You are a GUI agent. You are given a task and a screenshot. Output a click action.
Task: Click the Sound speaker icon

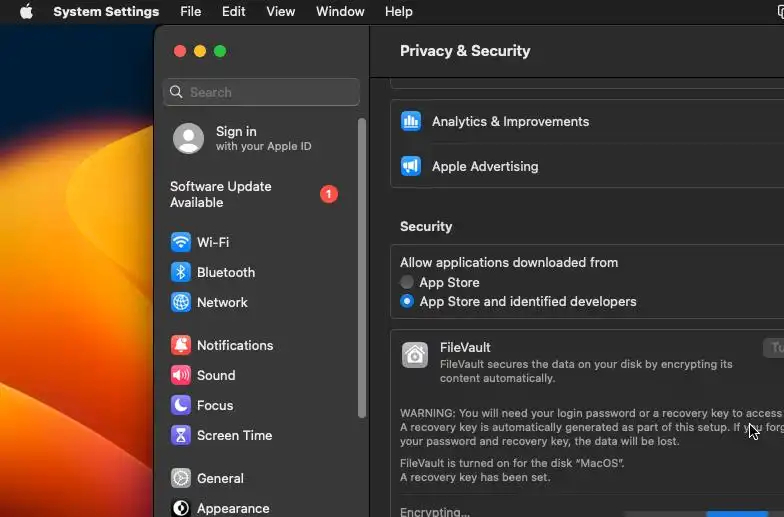tap(181, 375)
